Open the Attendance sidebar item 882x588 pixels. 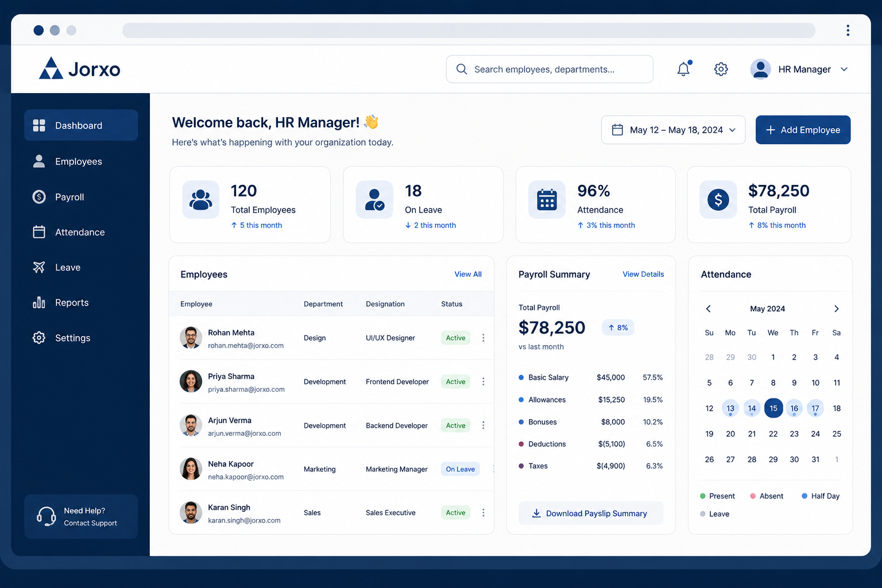point(81,232)
